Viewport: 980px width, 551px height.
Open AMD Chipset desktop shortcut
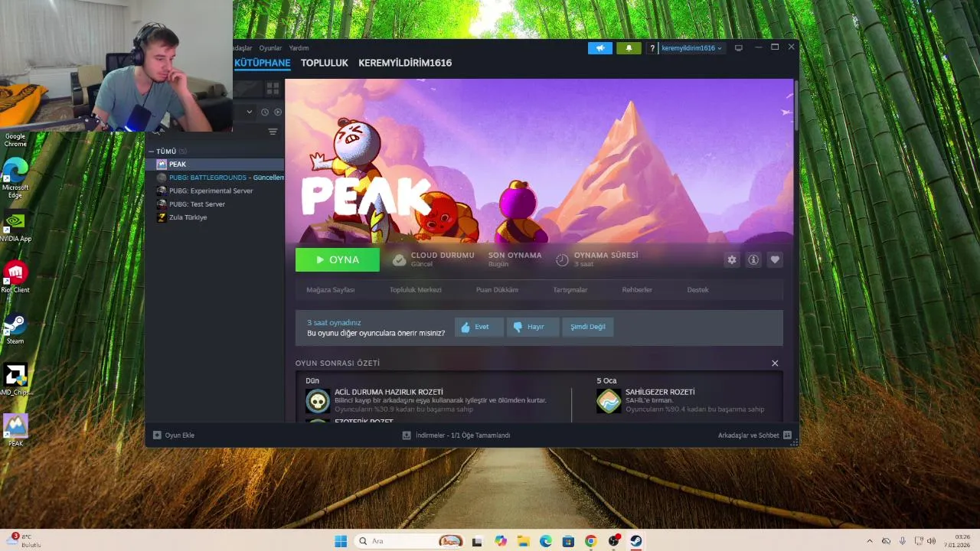click(x=15, y=380)
